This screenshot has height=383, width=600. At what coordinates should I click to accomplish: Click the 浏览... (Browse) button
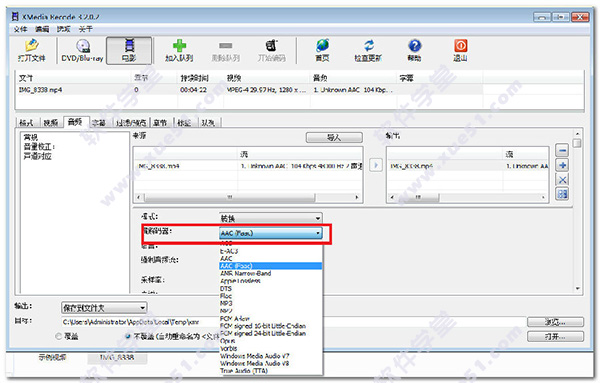click(x=555, y=322)
